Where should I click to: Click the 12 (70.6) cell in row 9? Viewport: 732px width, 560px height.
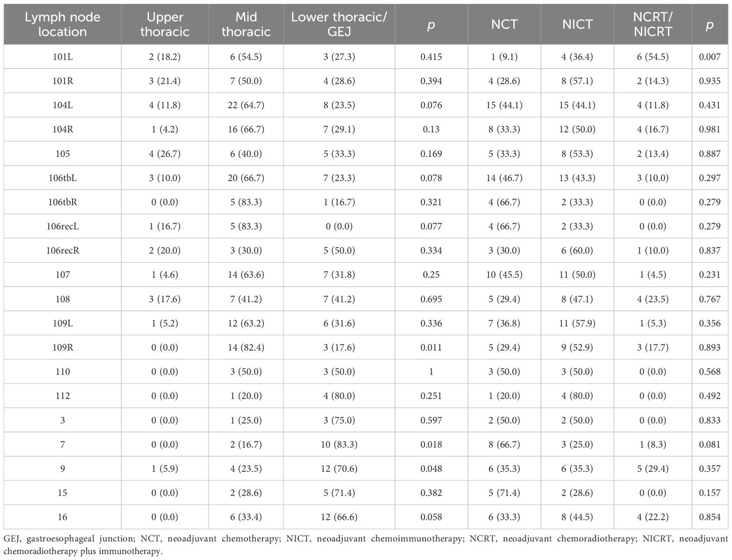coord(339,468)
